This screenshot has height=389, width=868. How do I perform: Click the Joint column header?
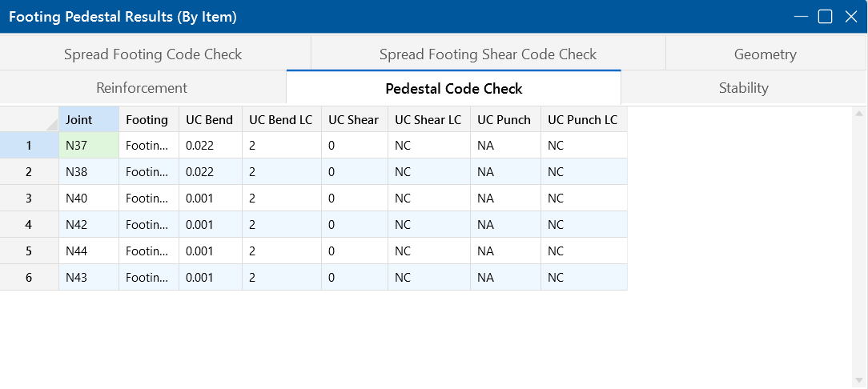coord(88,120)
